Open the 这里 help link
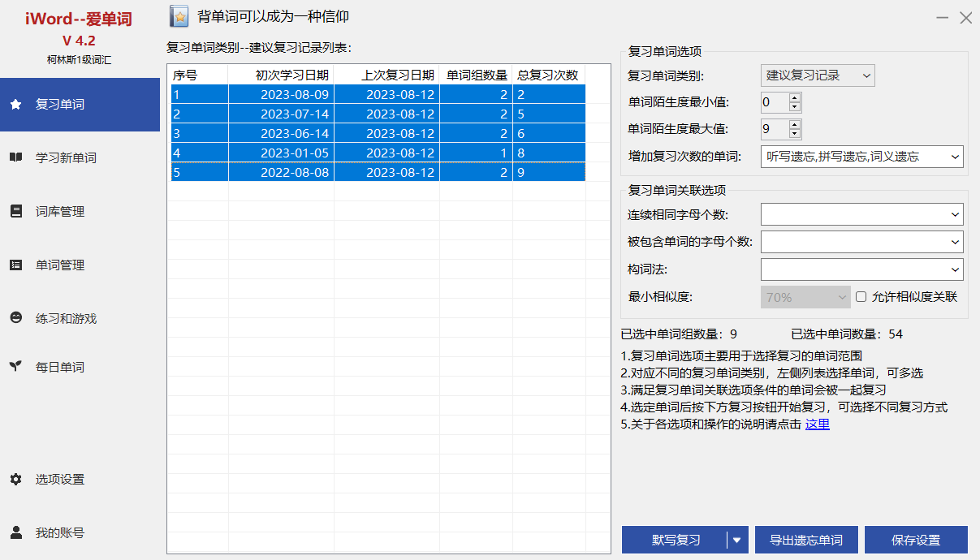Image resolution: width=980 pixels, height=560 pixels. [x=817, y=424]
